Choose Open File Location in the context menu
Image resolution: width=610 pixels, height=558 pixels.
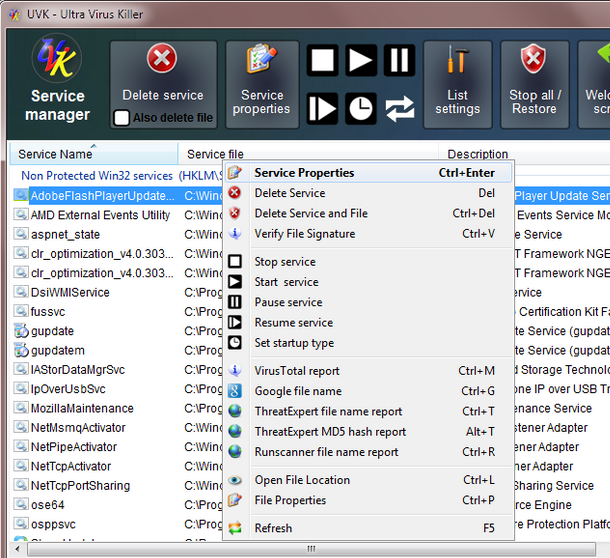click(368, 480)
